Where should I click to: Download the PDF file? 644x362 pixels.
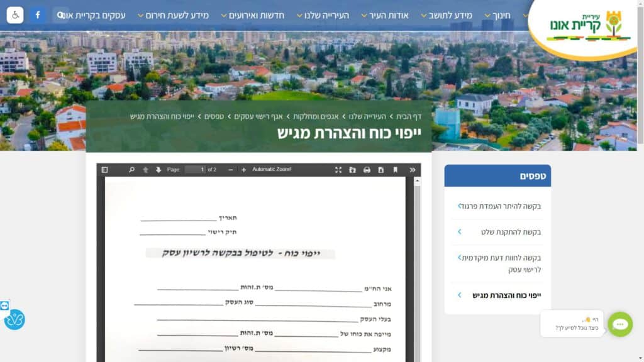pyautogui.click(x=381, y=170)
